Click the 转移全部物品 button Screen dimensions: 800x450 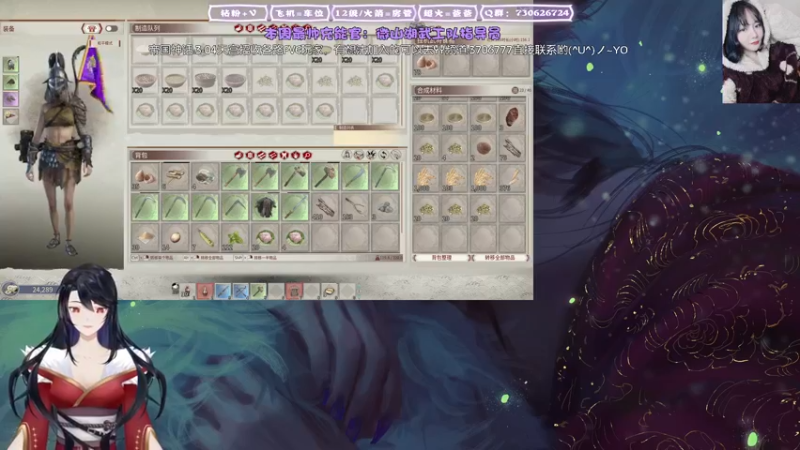coord(499,258)
